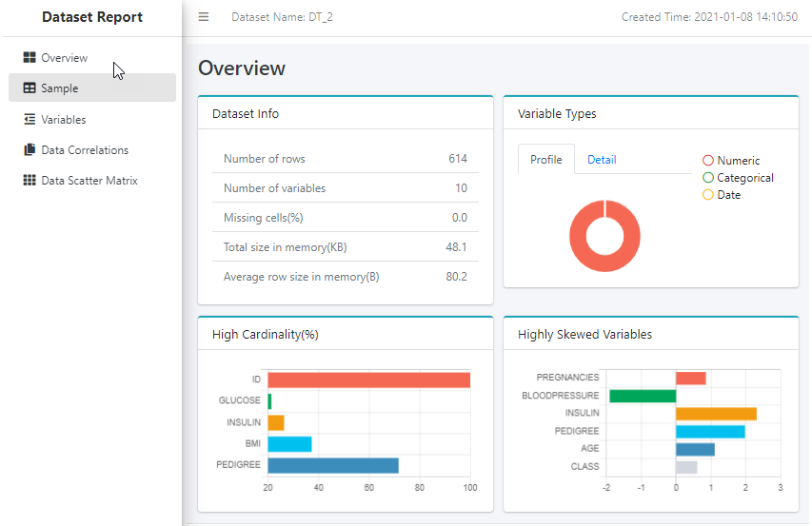This screenshot has height=526, width=812.
Task: Toggle the Categorical legend marker
Action: click(708, 178)
